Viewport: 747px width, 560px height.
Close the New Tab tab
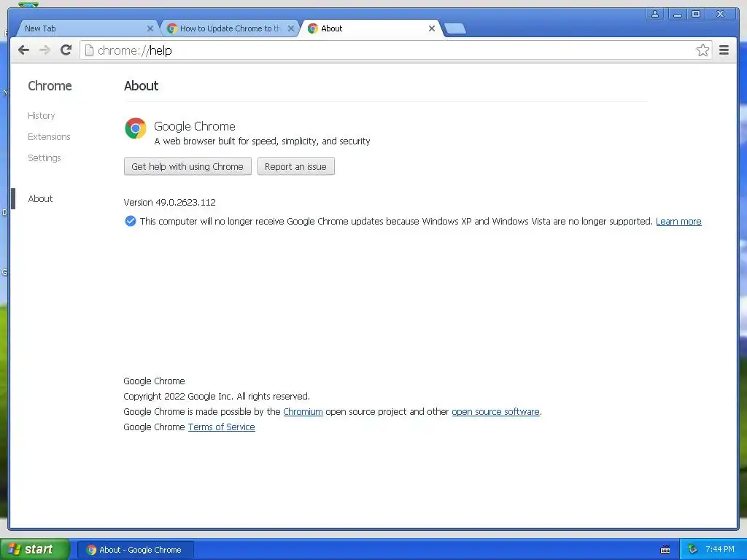[150, 28]
